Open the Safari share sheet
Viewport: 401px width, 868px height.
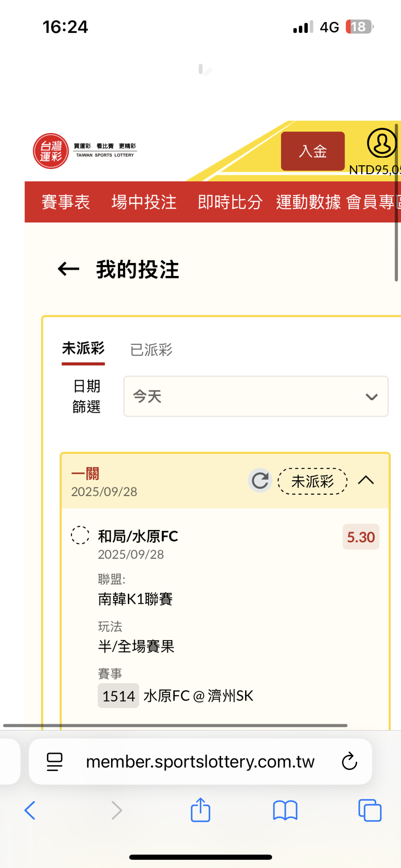pos(200,810)
